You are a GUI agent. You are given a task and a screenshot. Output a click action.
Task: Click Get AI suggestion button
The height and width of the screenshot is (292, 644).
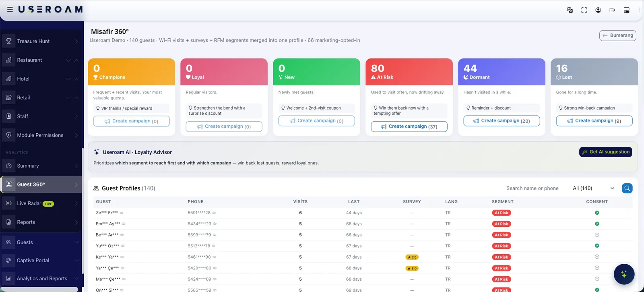pyautogui.click(x=606, y=152)
